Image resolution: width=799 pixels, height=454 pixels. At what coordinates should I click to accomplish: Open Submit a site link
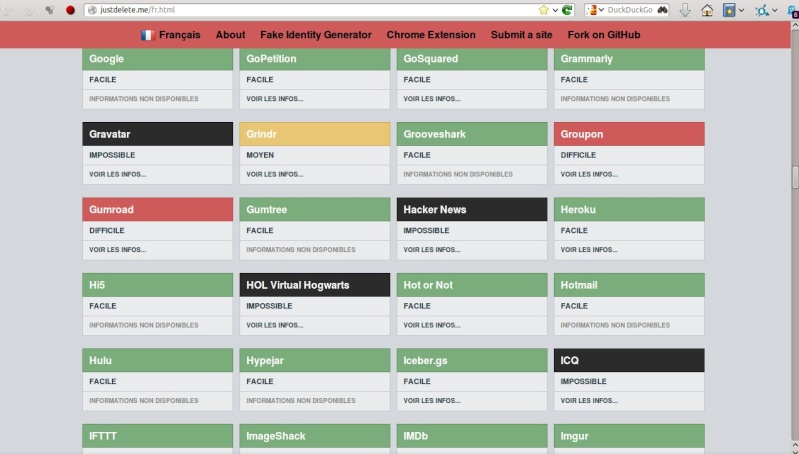[x=521, y=35]
